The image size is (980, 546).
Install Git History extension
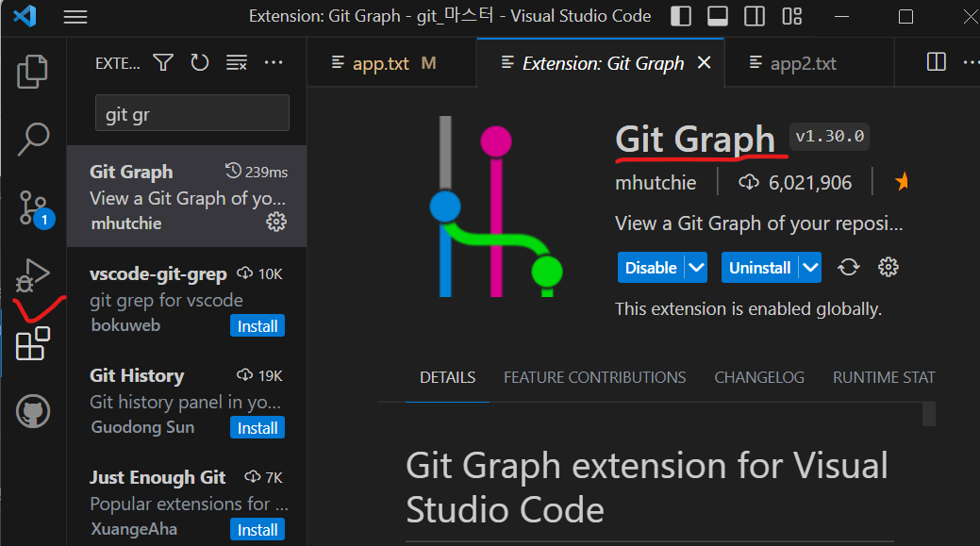tap(257, 428)
